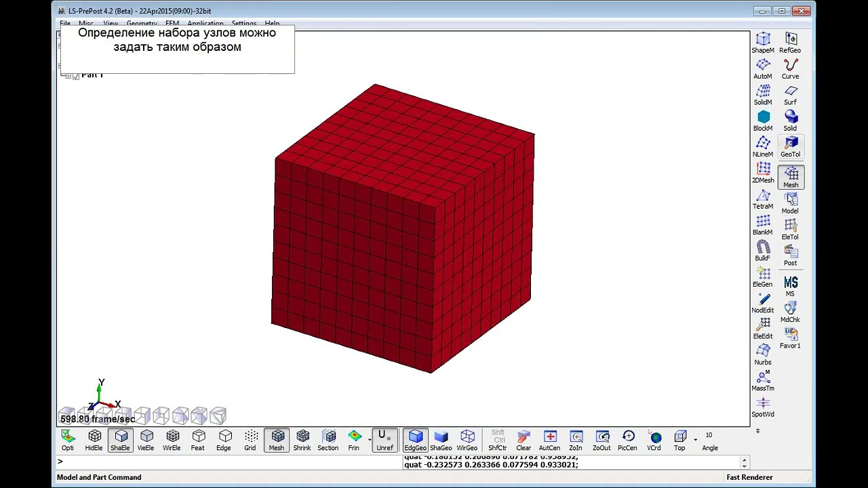The width and height of the screenshot is (868, 488).
Task: Click the Opti render option icon
Action: click(68, 441)
